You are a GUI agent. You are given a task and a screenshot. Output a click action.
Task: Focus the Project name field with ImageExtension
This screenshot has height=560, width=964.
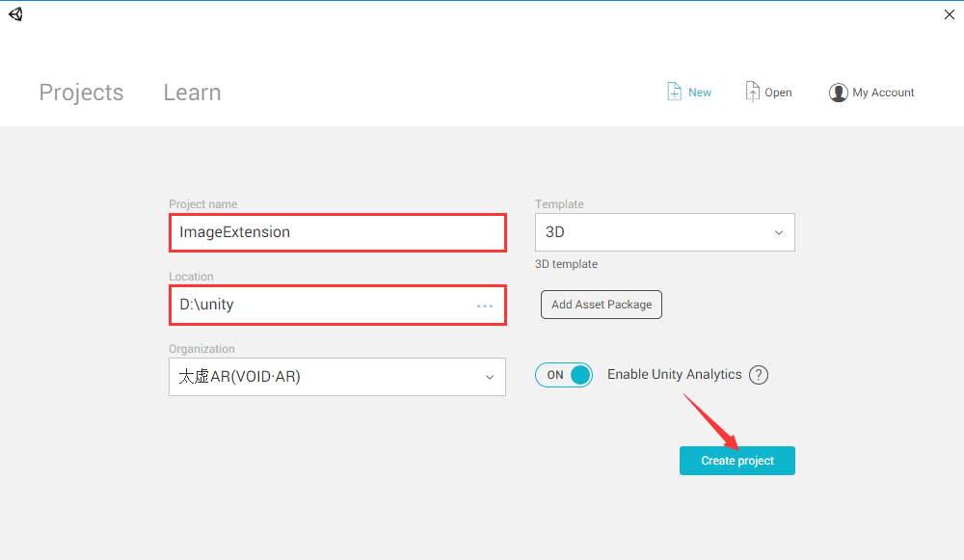coord(336,232)
